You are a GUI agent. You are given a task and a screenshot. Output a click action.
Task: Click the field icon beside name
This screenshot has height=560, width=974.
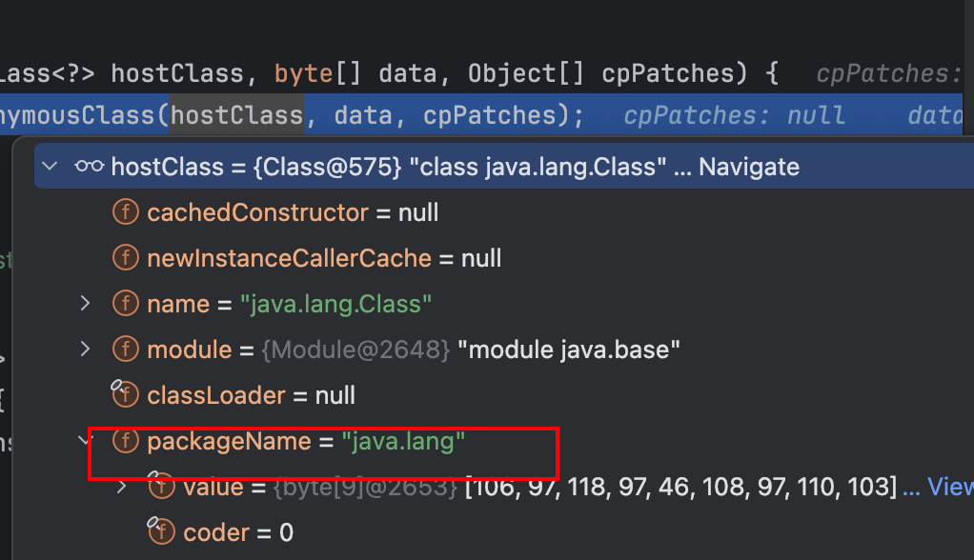pos(125,304)
